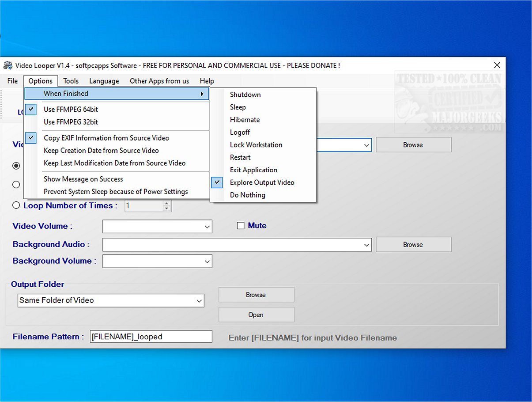Toggle Use FFMPEG 64bit option
The height and width of the screenshot is (402, 532).
click(117, 110)
